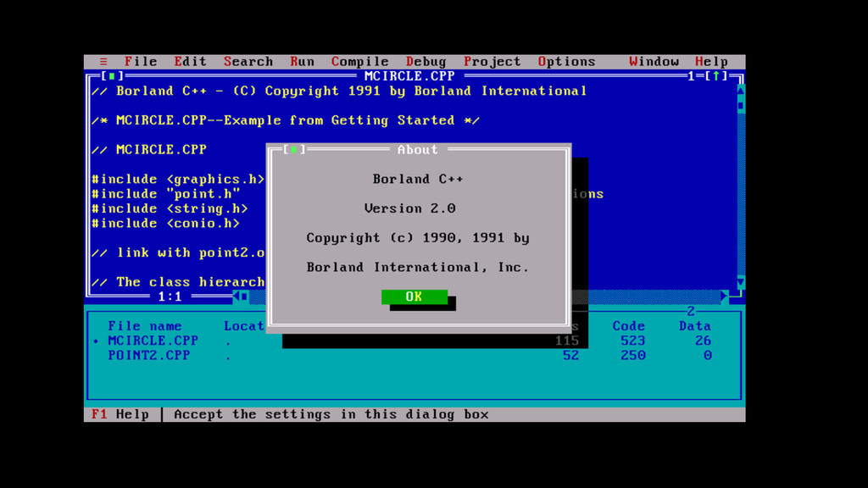Open the Edit menu
The width and height of the screenshot is (868, 488).
pos(190,61)
